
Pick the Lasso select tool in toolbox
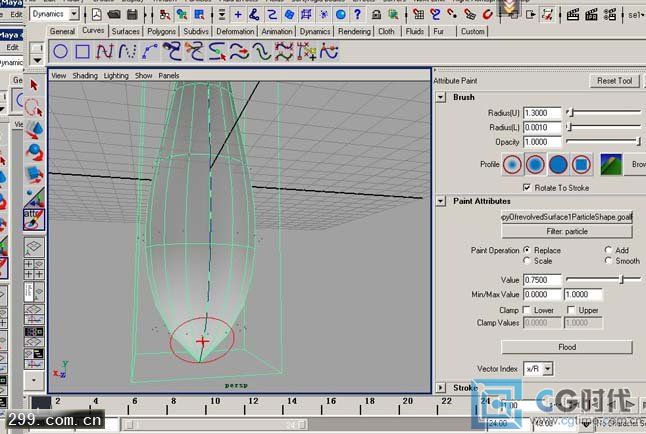point(34,107)
